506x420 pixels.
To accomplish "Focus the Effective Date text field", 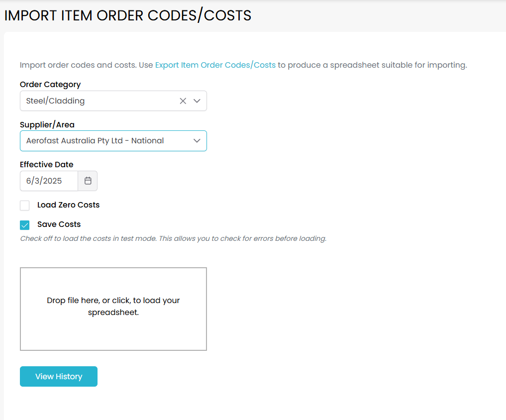I will (x=49, y=181).
